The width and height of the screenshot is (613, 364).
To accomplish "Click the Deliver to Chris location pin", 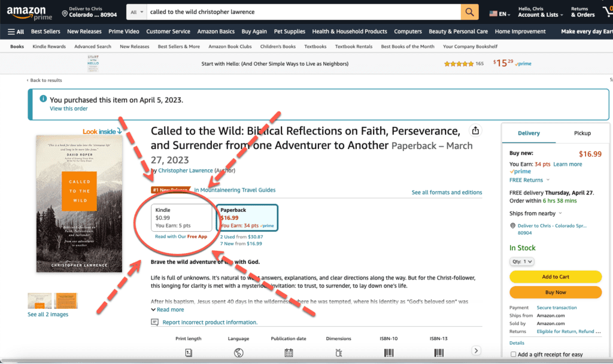I will point(65,13).
